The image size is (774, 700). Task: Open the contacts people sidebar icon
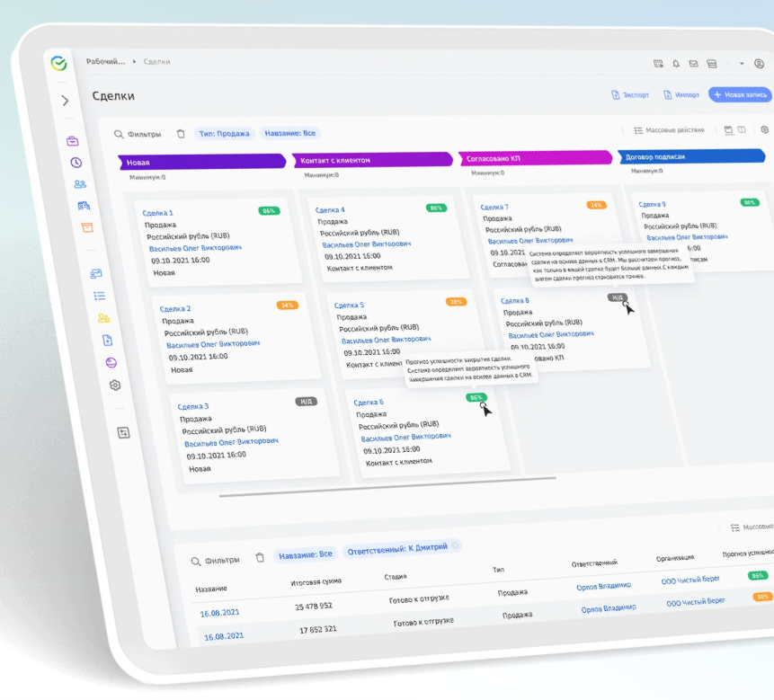(80, 184)
